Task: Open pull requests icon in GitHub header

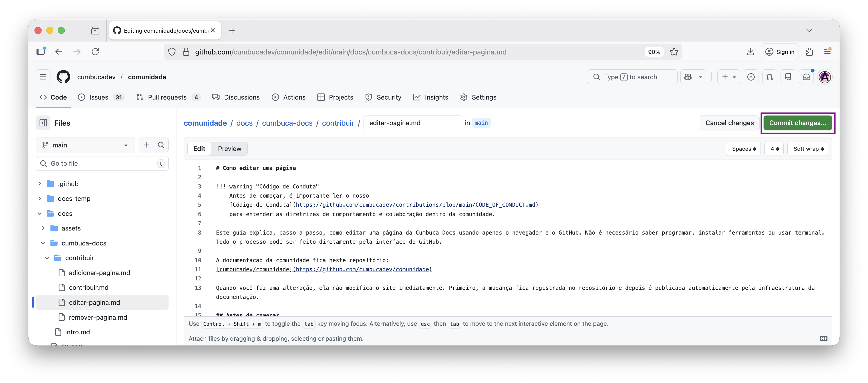Action: 769,77
